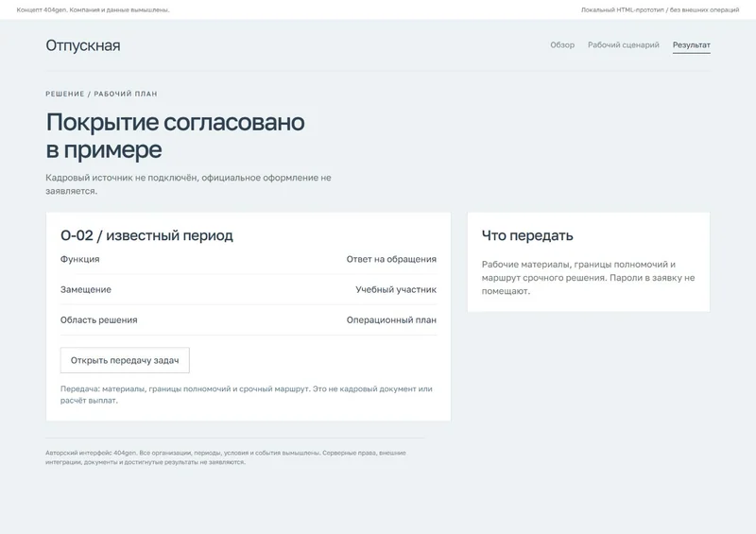Select the value Учебный участник
This screenshot has height=534, width=756.
click(x=396, y=289)
